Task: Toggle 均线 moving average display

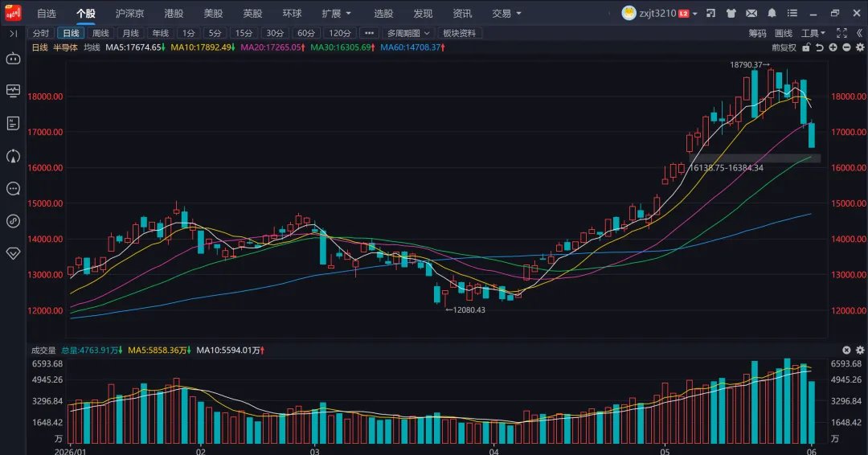Action: coord(92,47)
